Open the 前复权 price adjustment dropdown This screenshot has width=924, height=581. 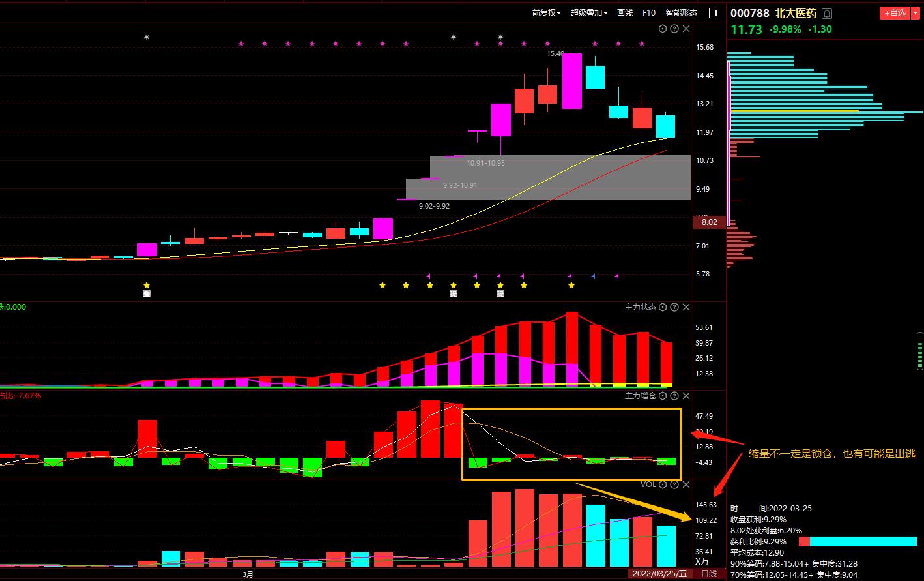coord(546,13)
